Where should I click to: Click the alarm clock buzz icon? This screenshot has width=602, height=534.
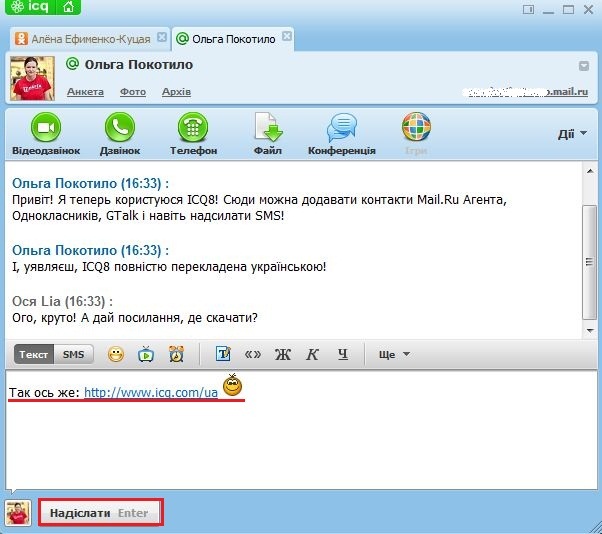coord(176,354)
